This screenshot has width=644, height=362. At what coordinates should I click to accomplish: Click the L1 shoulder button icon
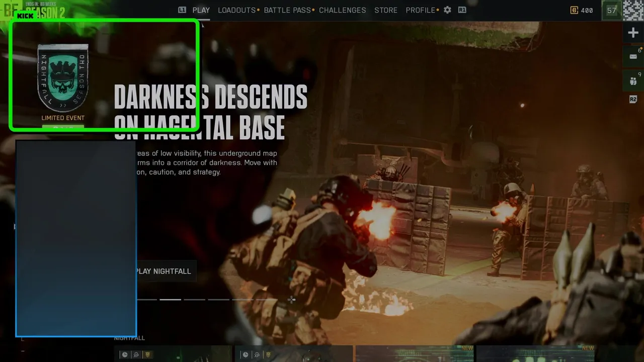(x=182, y=10)
